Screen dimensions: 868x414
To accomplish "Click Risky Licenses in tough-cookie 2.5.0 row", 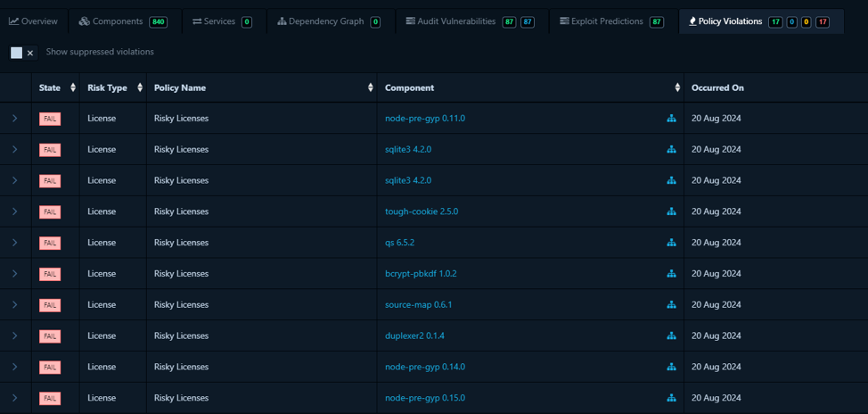I will (181, 211).
